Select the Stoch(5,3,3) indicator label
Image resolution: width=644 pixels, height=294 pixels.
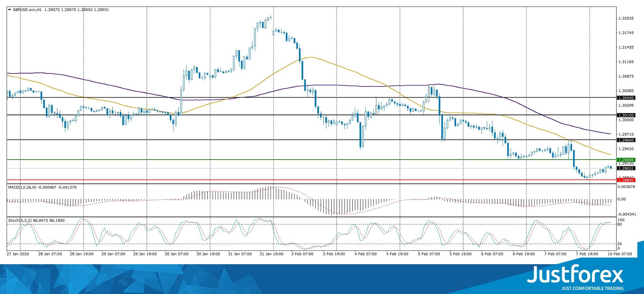20,220
